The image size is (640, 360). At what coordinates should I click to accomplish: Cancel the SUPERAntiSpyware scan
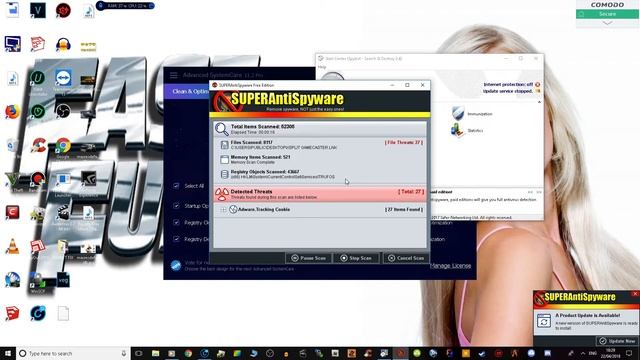406,258
